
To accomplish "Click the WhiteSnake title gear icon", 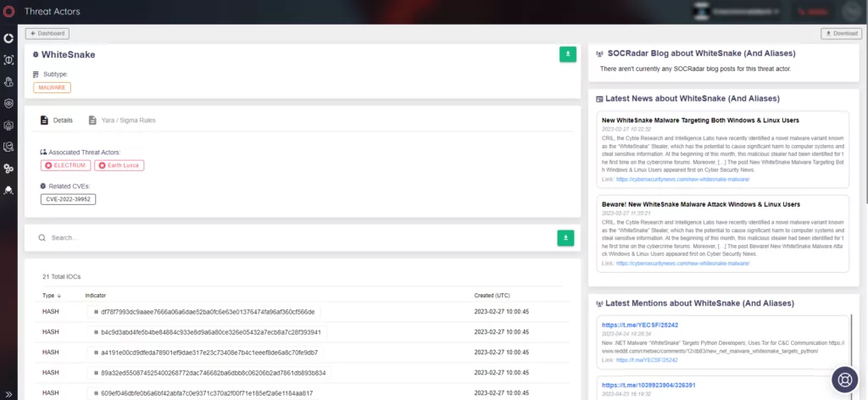I will pyautogui.click(x=36, y=55).
